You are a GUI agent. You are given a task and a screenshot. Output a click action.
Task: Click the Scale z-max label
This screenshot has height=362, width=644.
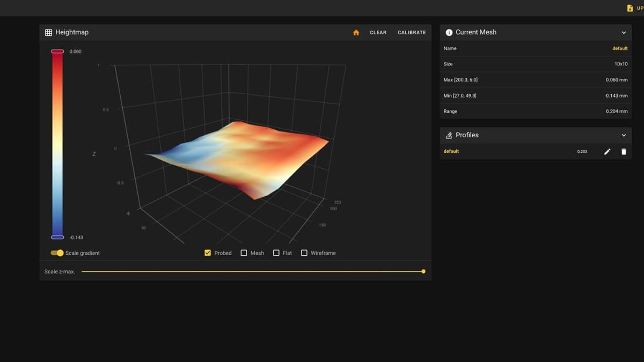(x=60, y=272)
